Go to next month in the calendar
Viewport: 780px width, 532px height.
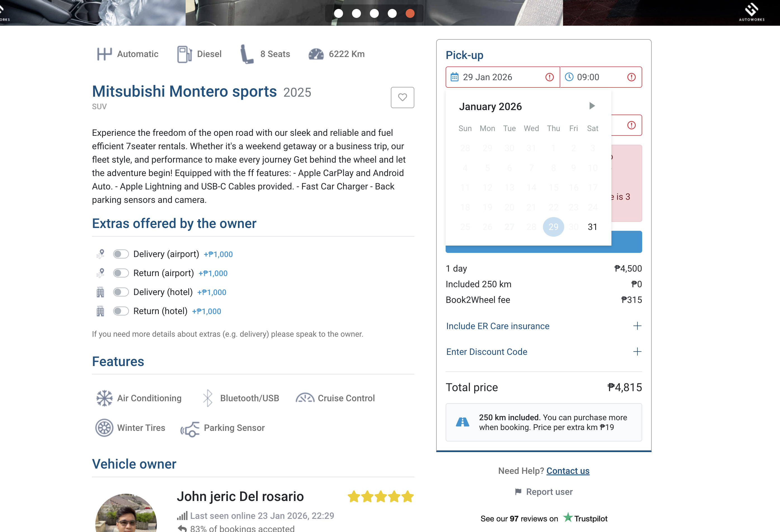click(592, 106)
